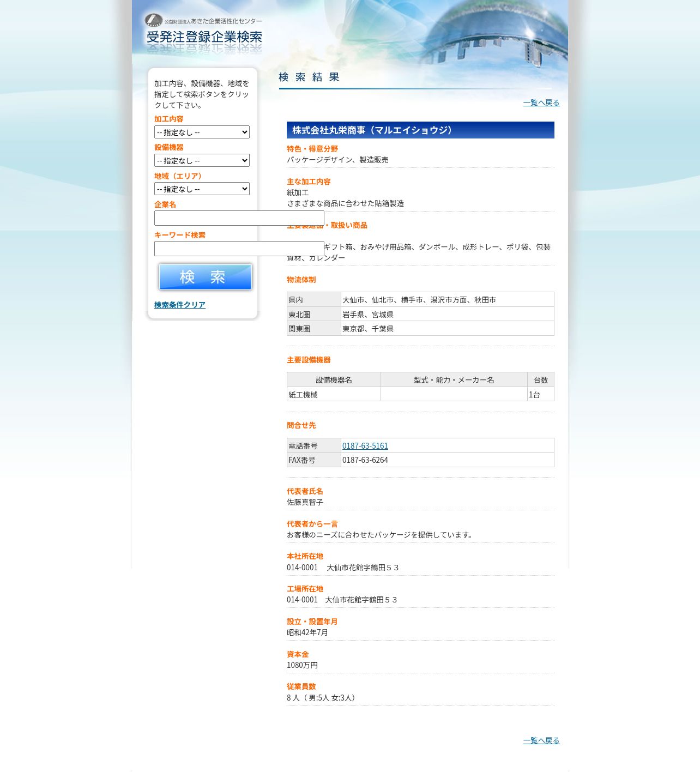Click the 岩手県、宮城県 cell
This screenshot has width=700, height=772.
click(448, 315)
